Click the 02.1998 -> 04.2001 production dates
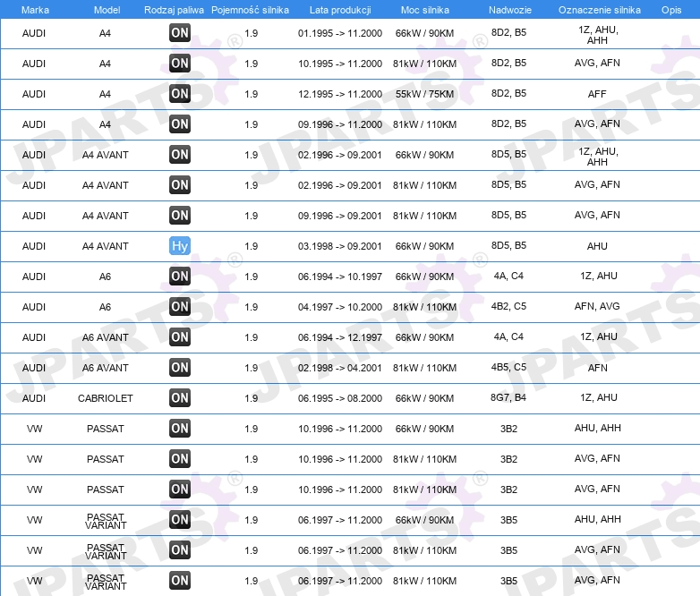The height and width of the screenshot is (596, 700). [340, 368]
